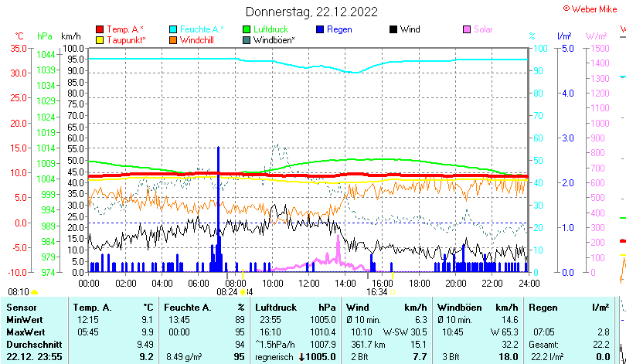Click the down arrow next to 1005.0 pressure
Image resolution: width=626 pixels, height=364 pixels.
[x=302, y=357]
